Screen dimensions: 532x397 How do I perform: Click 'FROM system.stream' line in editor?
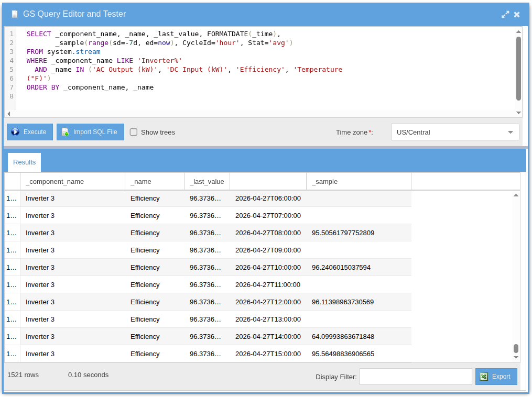63,52
